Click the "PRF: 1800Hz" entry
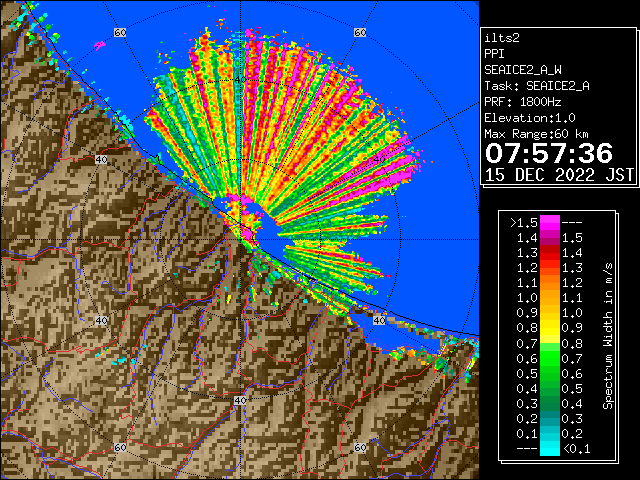 tap(523, 102)
